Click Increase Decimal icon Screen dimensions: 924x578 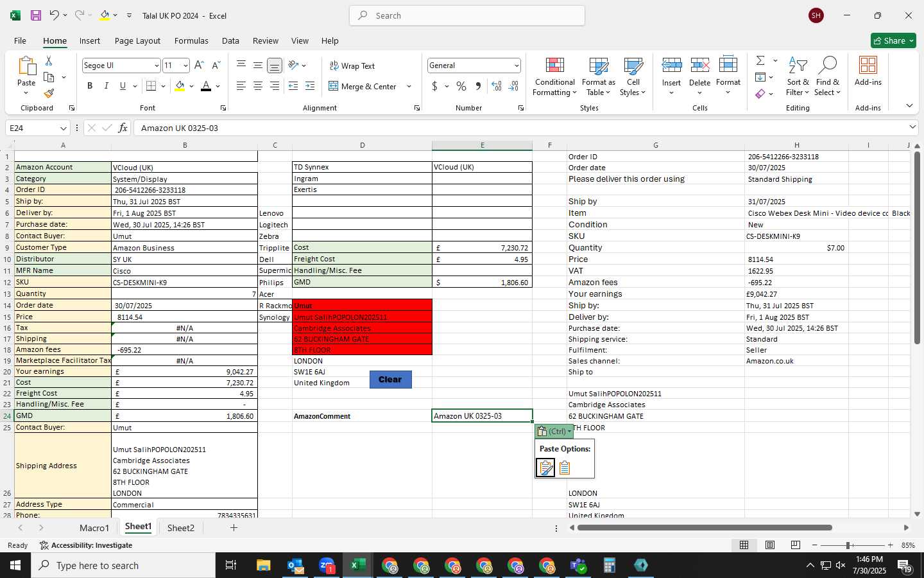point(497,86)
